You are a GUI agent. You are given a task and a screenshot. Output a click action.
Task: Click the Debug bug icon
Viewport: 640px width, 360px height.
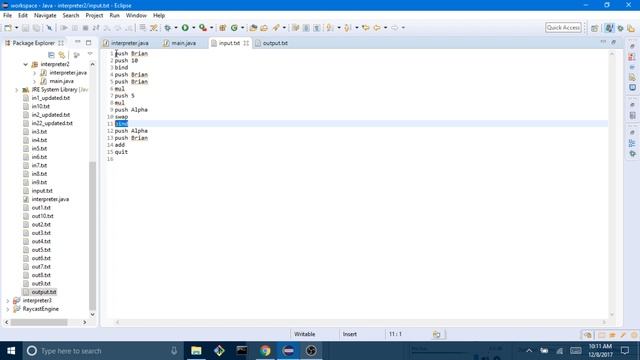tap(168, 28)
